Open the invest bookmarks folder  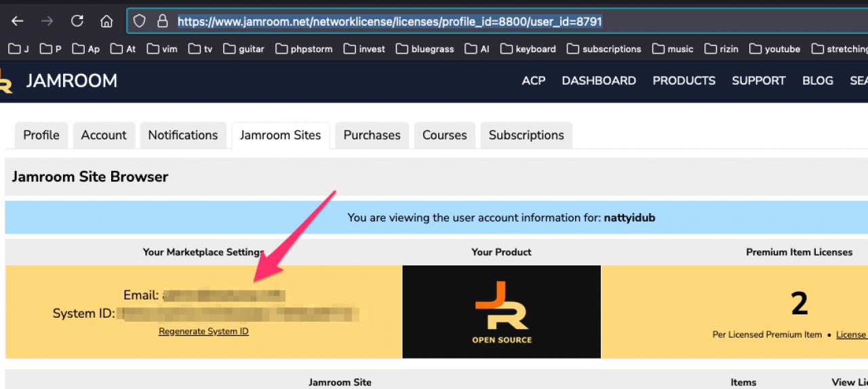[x=365, y=49]
